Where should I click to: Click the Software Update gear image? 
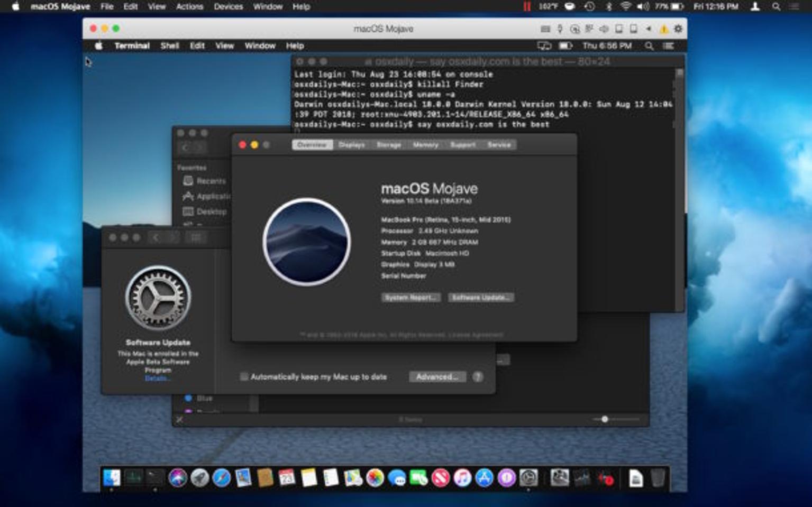[x=158, y=298]
